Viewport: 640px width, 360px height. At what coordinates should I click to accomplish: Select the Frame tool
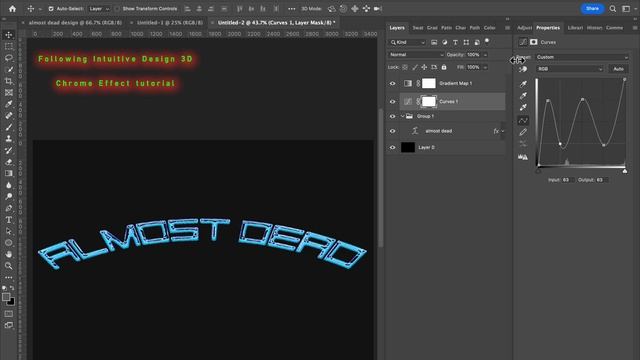(x=9, y=93)
